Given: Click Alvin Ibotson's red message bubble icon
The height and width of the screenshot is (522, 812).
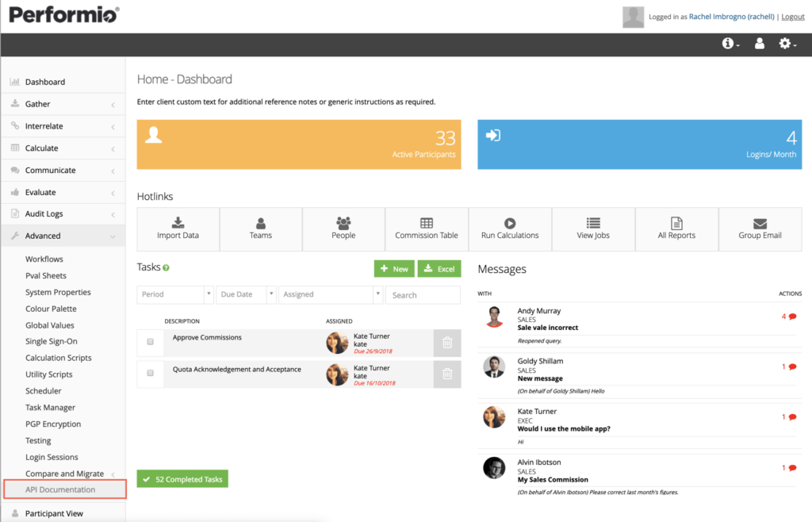Looking at the screenshot, I should click(x=792, y=467).
